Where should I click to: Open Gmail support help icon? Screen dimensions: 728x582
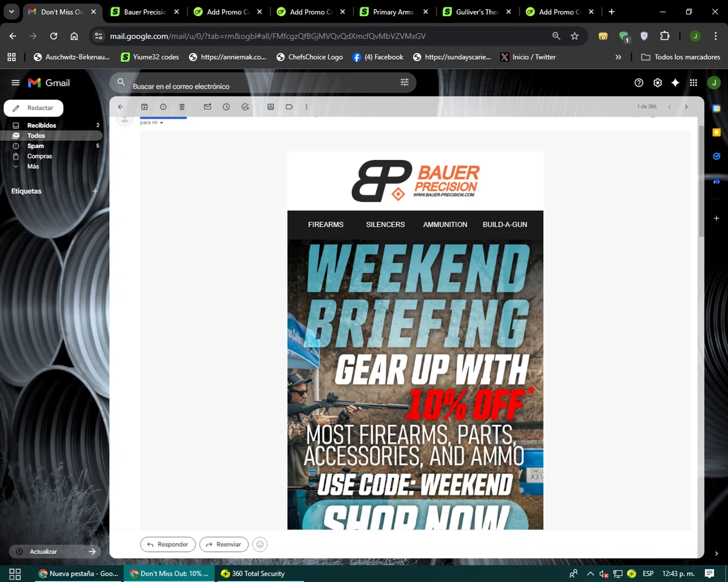point(639,83)
